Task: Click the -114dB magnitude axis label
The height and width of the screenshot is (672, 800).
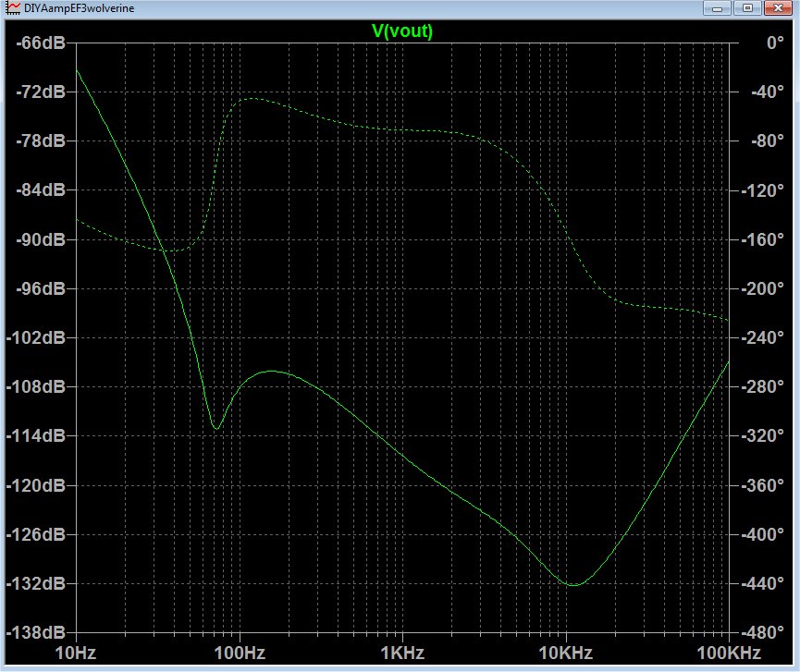Action: [x=36, y=435]
